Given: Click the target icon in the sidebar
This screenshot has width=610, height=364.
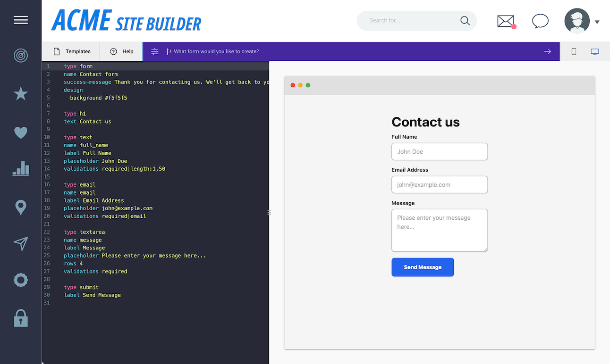Looking at the screenshot, I should [x=21, y=56].
